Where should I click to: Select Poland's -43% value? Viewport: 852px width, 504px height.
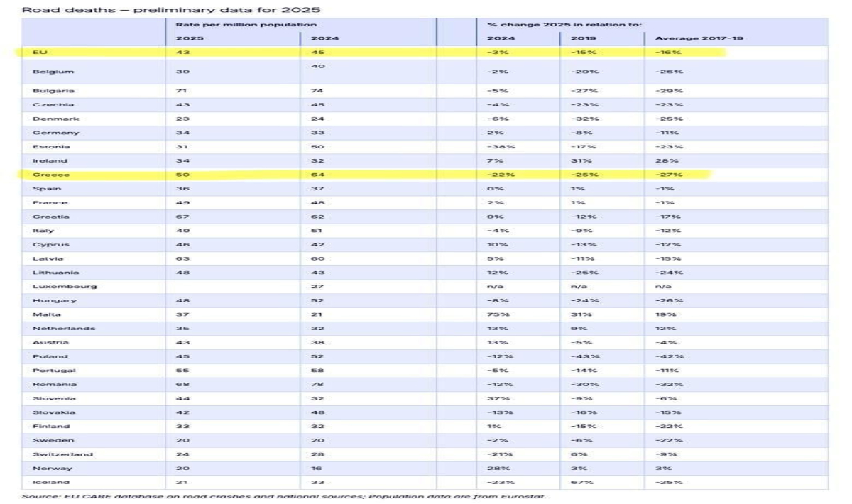point(582,356)
